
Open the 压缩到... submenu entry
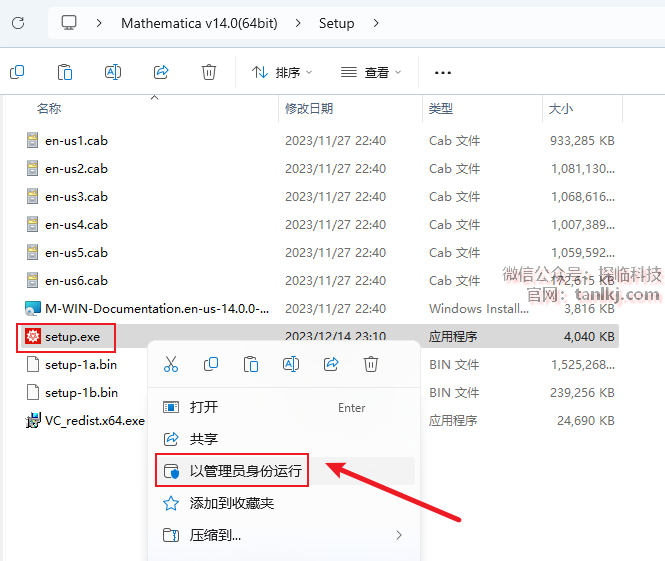284,535
